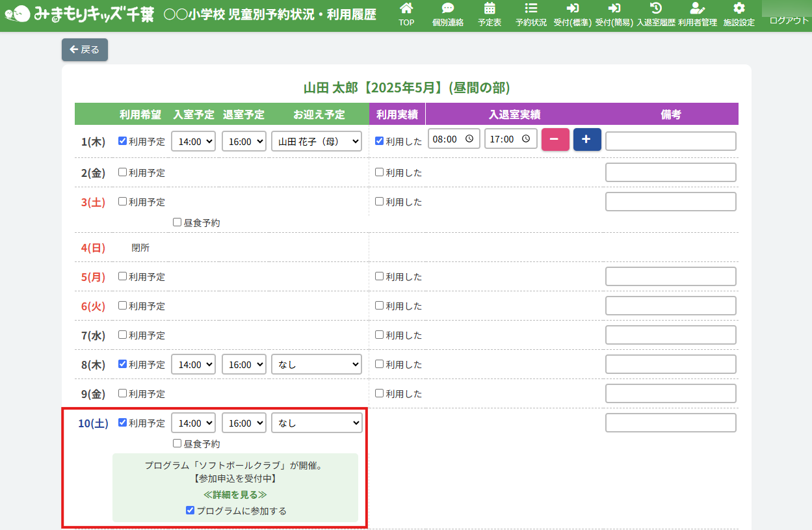Open 施設設定 gear icon
Image resolution: width=812 pixels, height=530 pixels.
[739, 9]
